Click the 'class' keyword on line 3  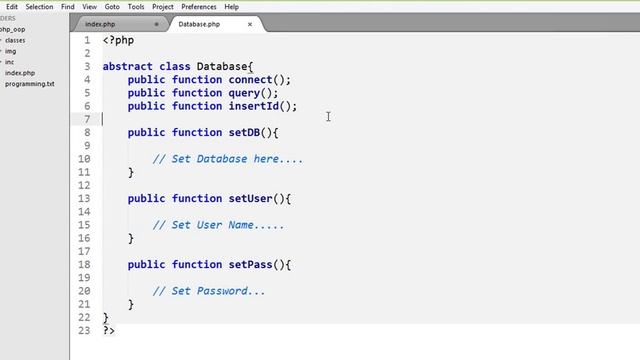[x=175, y=66]
